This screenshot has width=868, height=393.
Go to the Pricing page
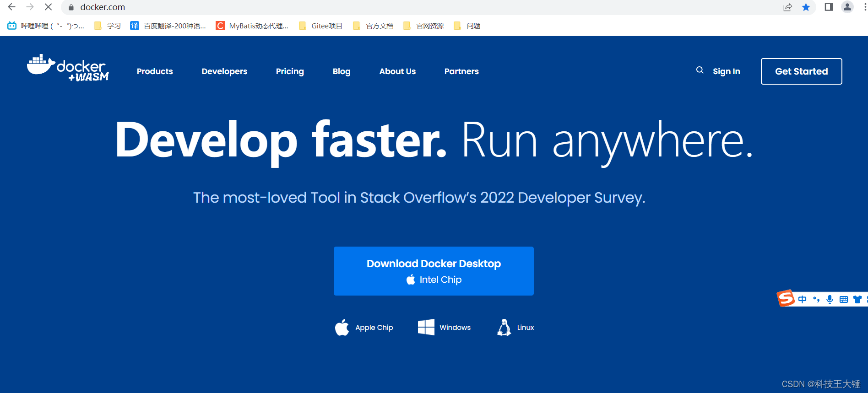(x=290, y=71)
